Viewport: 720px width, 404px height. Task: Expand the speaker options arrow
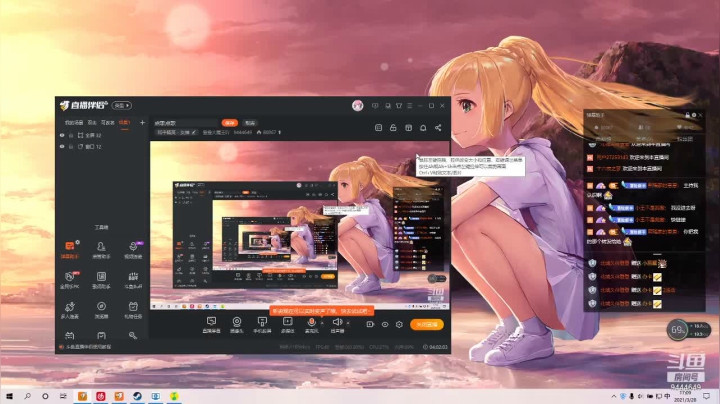(348, 323)
